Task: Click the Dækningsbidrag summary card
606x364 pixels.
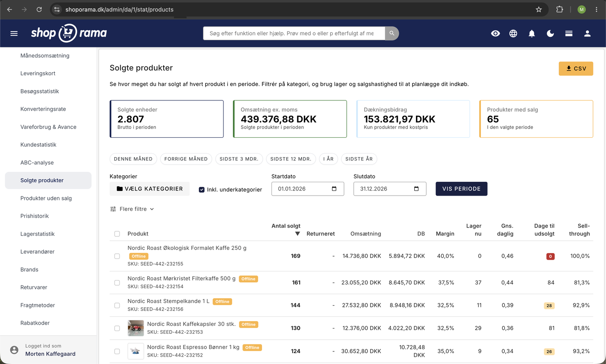Action: (x=413, y=119)
